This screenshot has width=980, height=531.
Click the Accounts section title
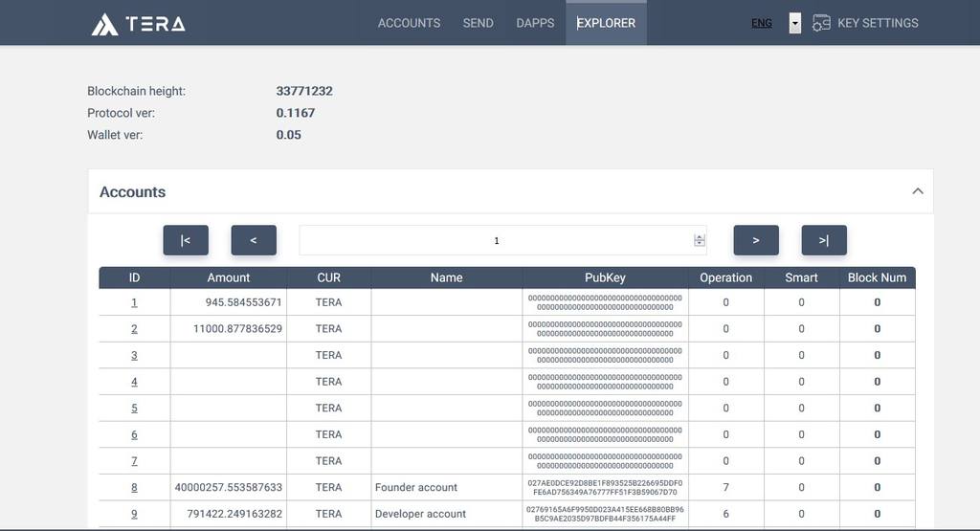coord(132,191)
